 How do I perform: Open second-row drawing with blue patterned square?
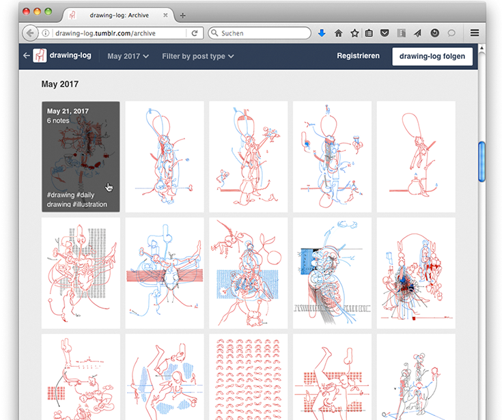[x=249, y=273]
